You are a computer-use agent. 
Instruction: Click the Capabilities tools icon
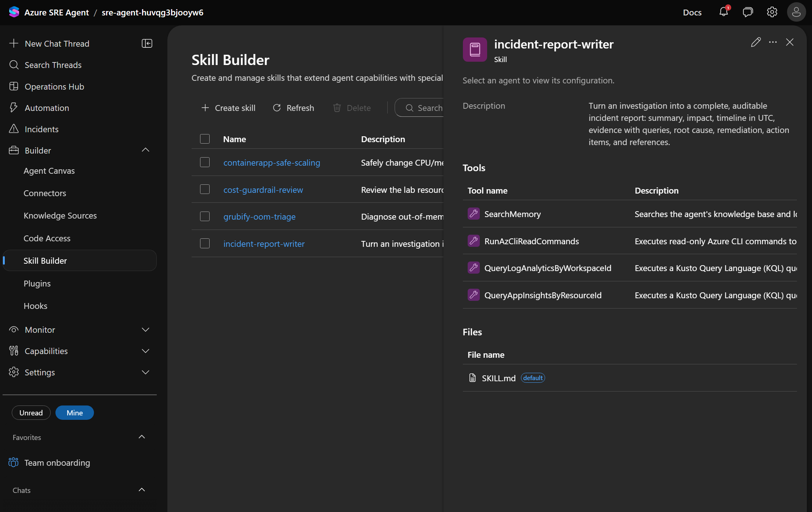click(14, 351)
